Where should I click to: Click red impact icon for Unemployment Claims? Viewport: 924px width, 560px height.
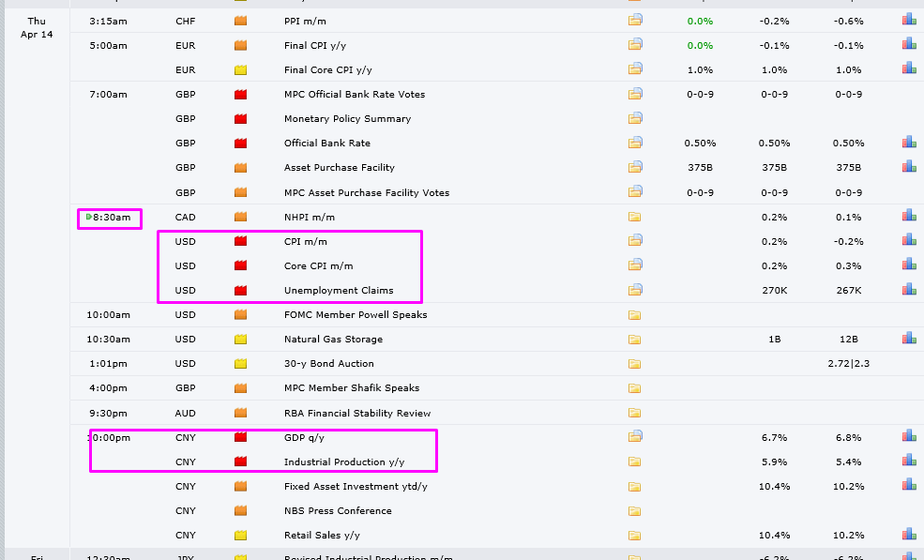coord(240,290)
